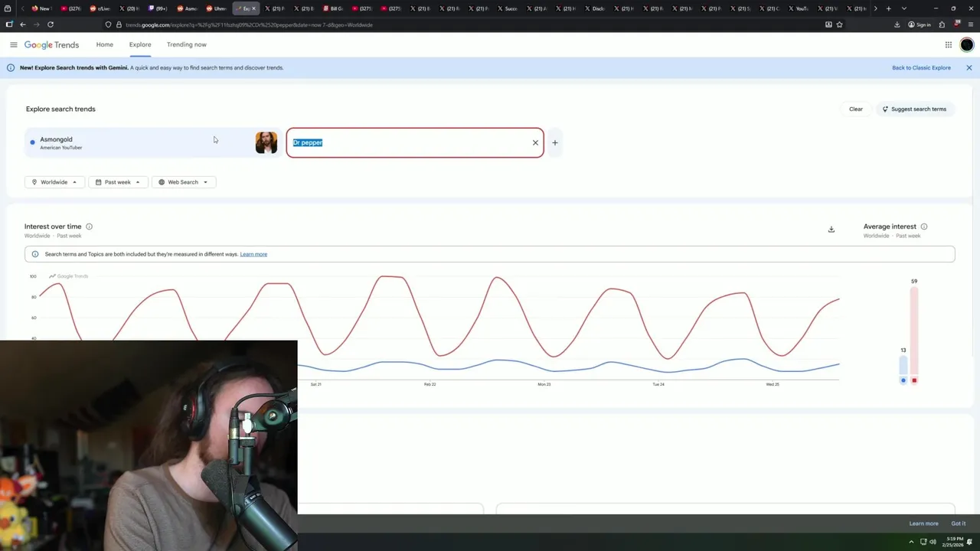The width and height of the screenshot is (980, 551).
Task: Open the Google Trends logo homepage
Action: click(x=51, y=44)
